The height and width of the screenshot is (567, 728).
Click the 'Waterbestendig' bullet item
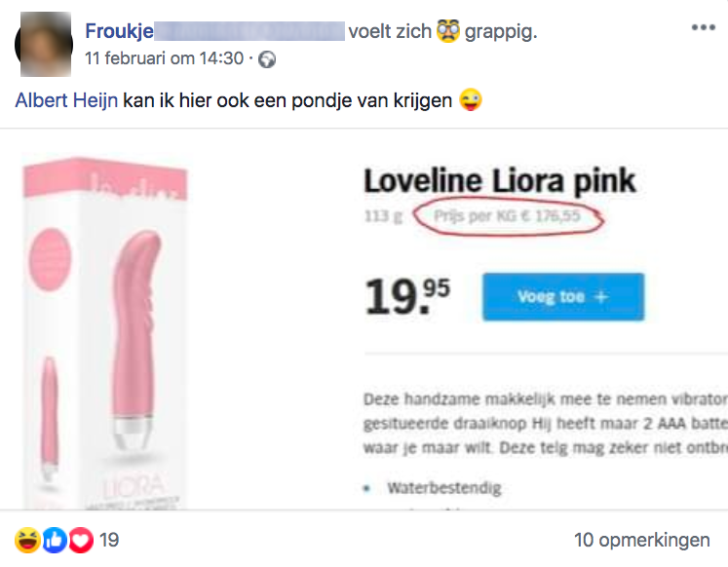[442, 487]
